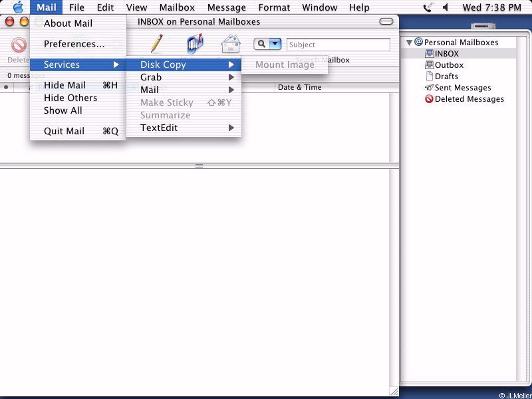Open the File menu
532x399 pixels.
click(76, 7)
